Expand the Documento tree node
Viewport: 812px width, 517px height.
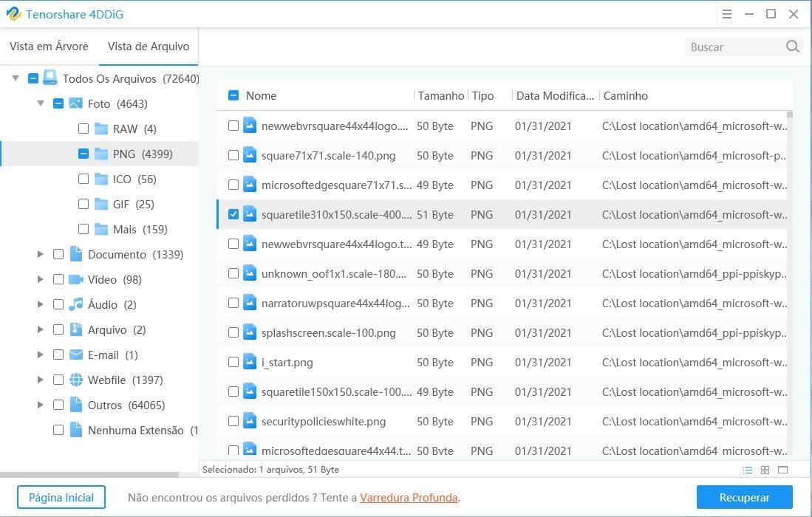41,254
